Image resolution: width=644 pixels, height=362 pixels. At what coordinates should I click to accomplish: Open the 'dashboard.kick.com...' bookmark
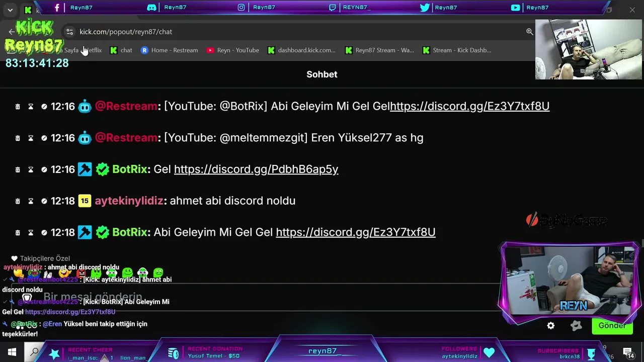[x=301, y=50]
